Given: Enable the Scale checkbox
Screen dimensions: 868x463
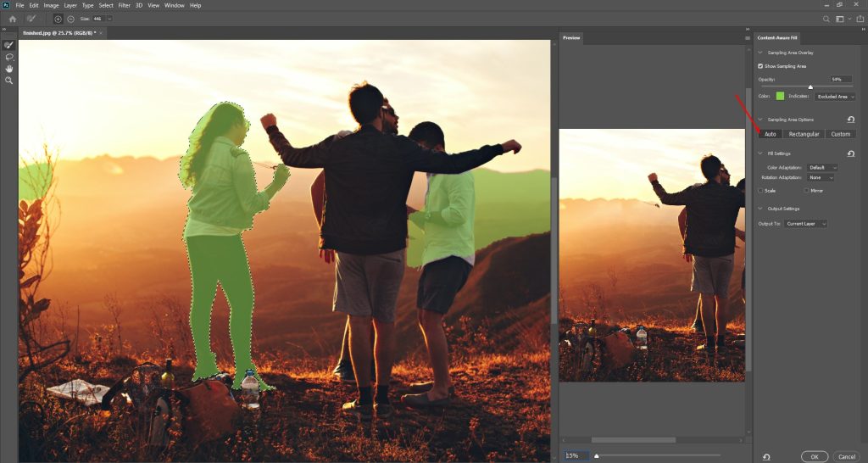Looking at the screenshot, I should (760, 191).
